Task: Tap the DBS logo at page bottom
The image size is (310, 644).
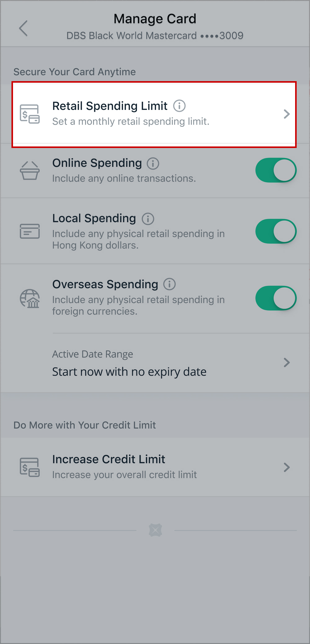Action: (155, 530)
